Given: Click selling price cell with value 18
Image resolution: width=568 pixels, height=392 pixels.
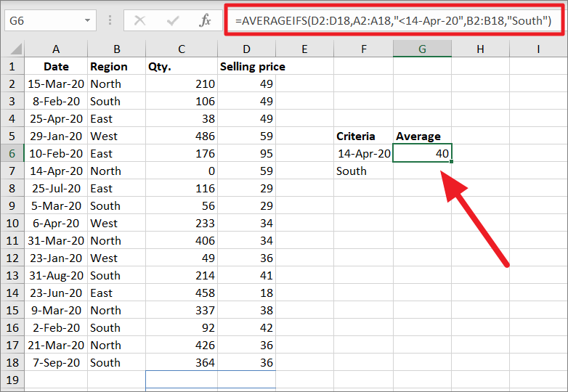Looking at the screenshot, I should [x=247, y=293].
